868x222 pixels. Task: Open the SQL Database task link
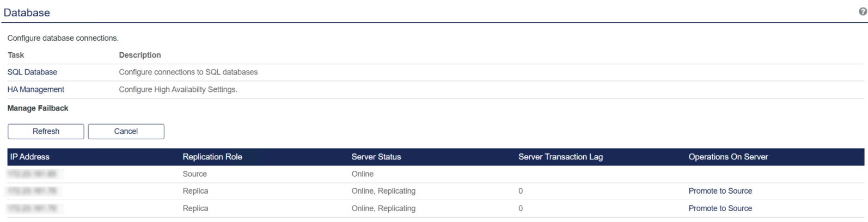32,72
